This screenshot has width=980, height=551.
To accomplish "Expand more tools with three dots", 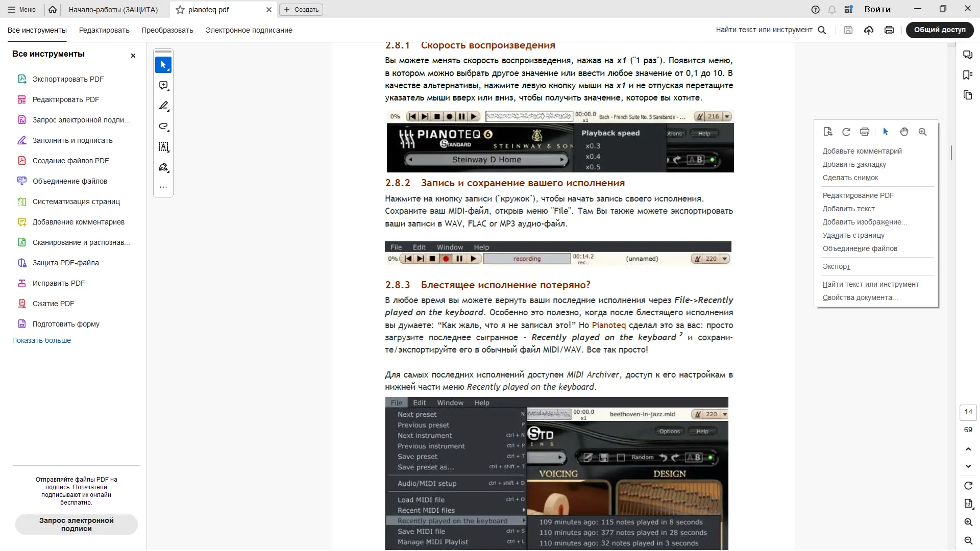I will (163, 187).
